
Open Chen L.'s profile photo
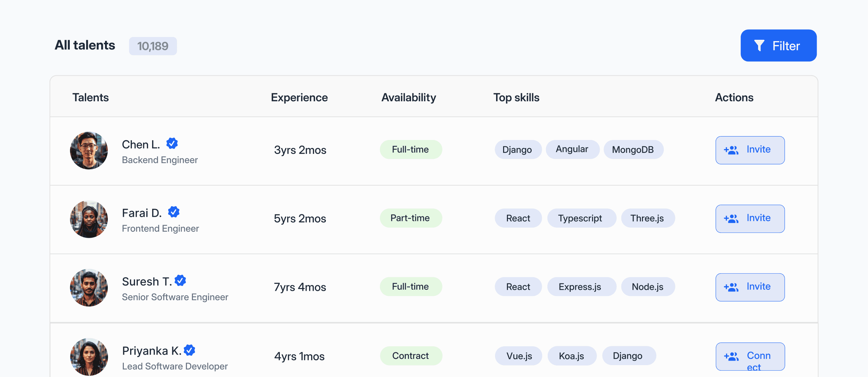[x=89, y=150]
